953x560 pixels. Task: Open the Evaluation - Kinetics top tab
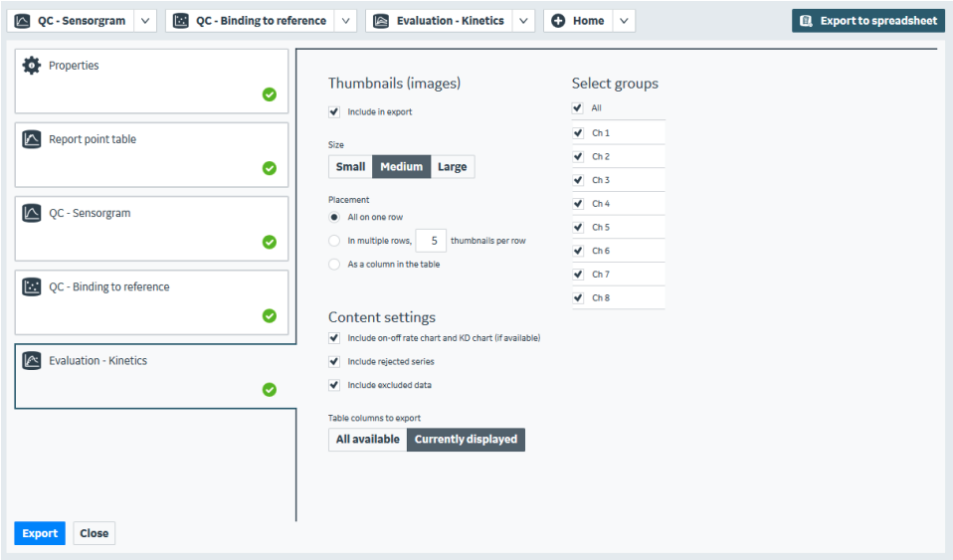(x=440, y=21)
